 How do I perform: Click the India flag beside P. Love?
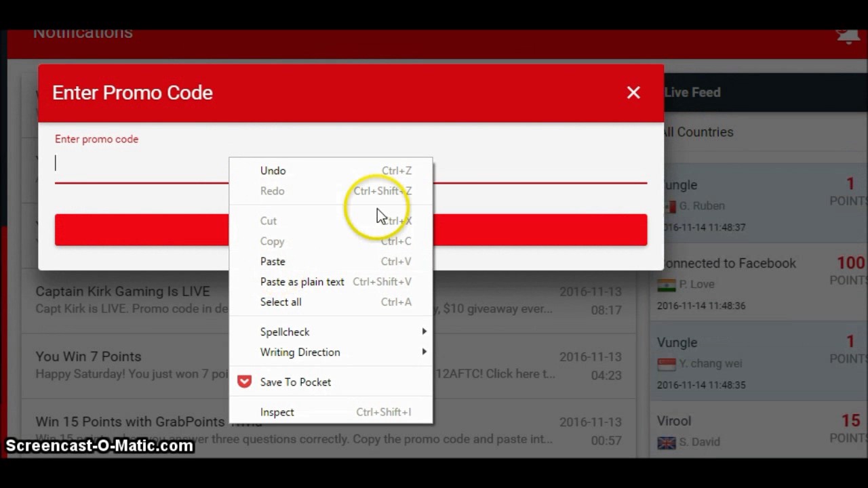click(667, 285)
